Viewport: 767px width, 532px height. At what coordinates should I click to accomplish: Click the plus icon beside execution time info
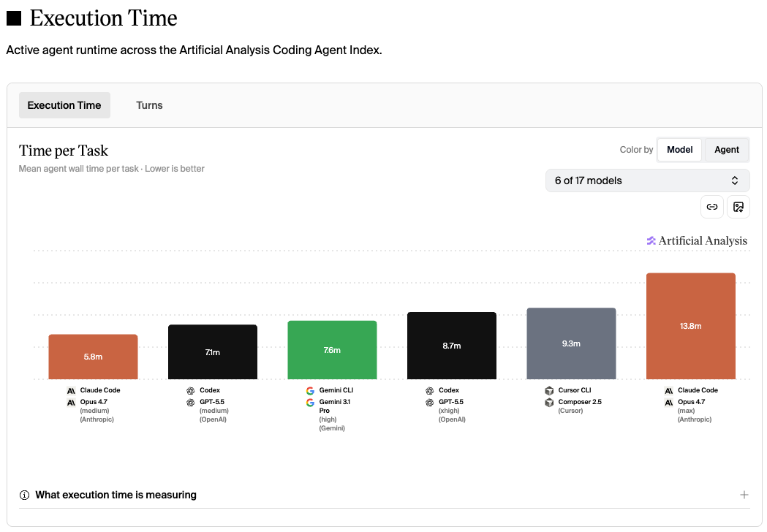[x=744, y=495]
